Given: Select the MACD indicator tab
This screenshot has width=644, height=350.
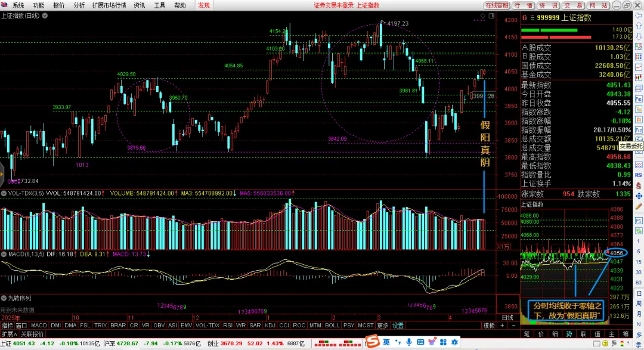Looking at the screenshot, I should (39, 326).
